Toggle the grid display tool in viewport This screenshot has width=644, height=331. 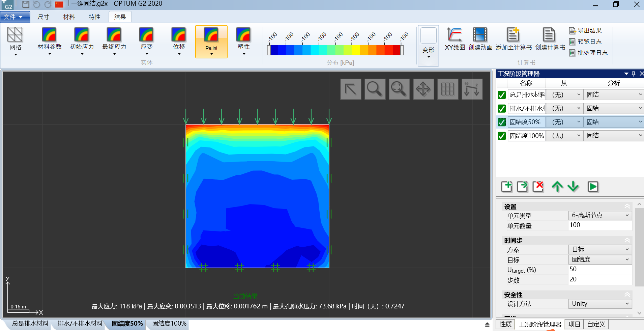[448, 89]
